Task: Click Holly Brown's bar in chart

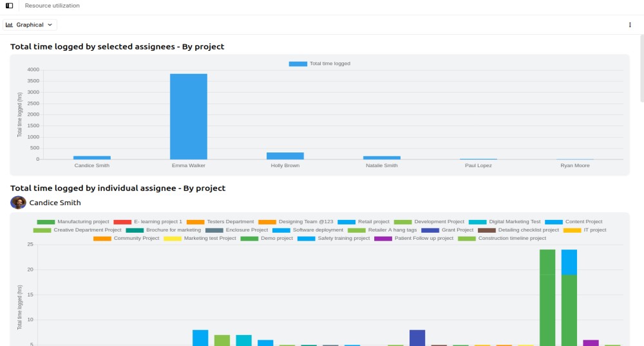Action: 285,156
